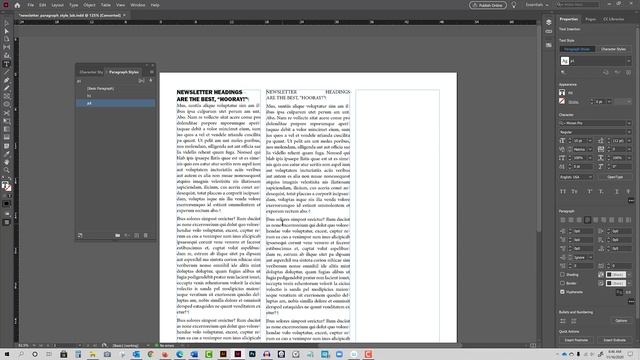Open Paragraph Styles panel flyout menu

[151, 72]
